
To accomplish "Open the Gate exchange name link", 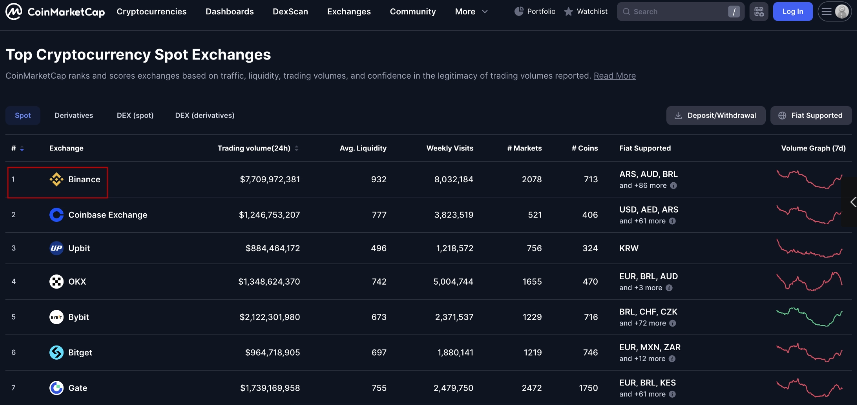I will (x=78, y=388).
